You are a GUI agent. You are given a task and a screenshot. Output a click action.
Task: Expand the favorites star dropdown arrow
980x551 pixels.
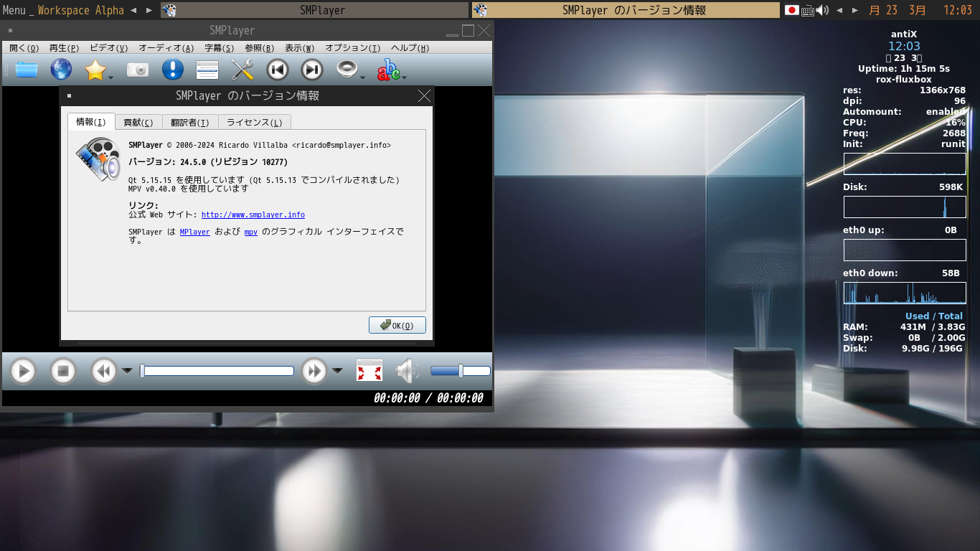(111, 77)
